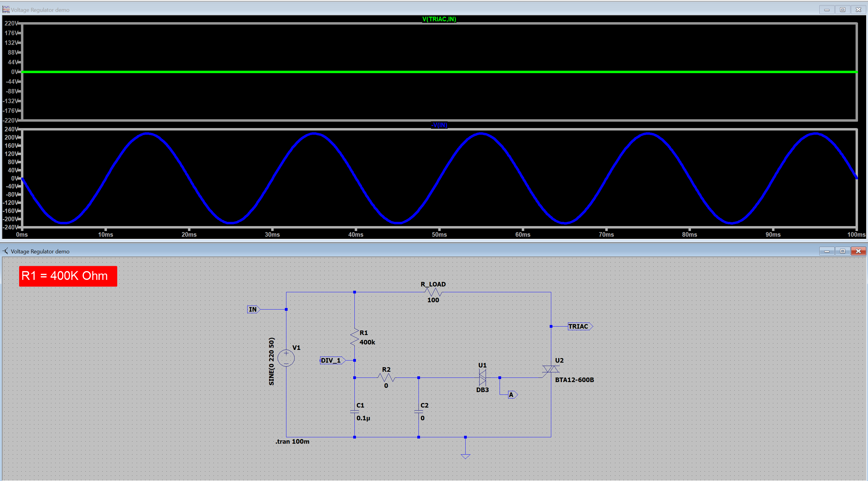Close the schematic window
Image resolution: width=868 pixels, height=481 pixels.
coord(858,251)
